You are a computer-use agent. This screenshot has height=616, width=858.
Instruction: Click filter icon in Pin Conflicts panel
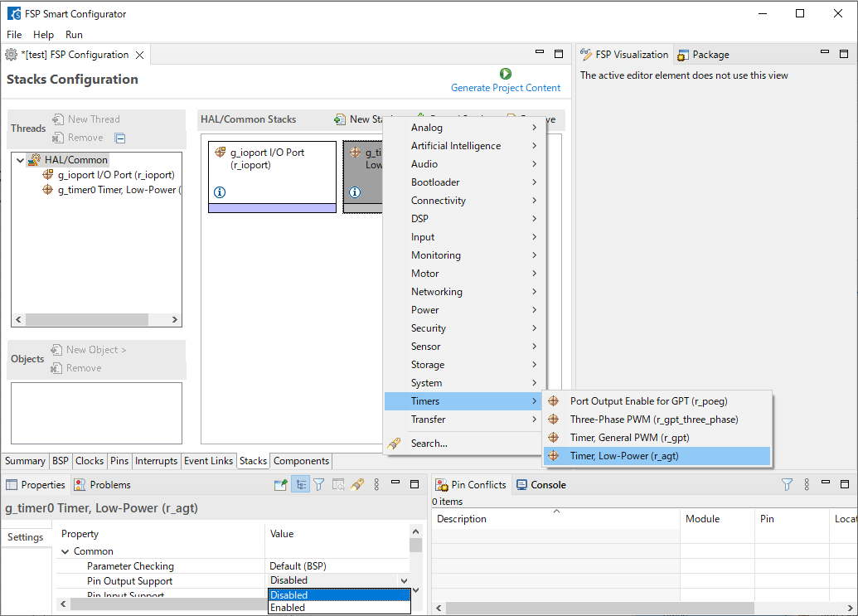click(x=787, y=484)
